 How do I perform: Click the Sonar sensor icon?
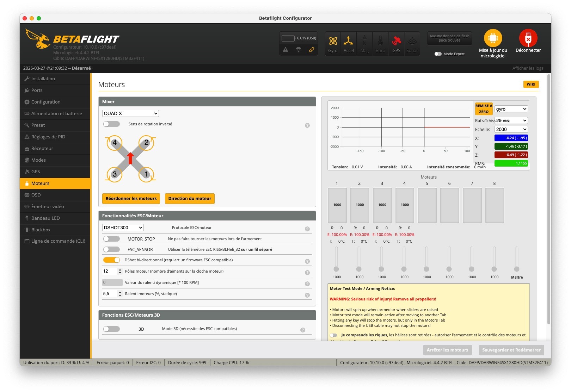tap(412, 41)
